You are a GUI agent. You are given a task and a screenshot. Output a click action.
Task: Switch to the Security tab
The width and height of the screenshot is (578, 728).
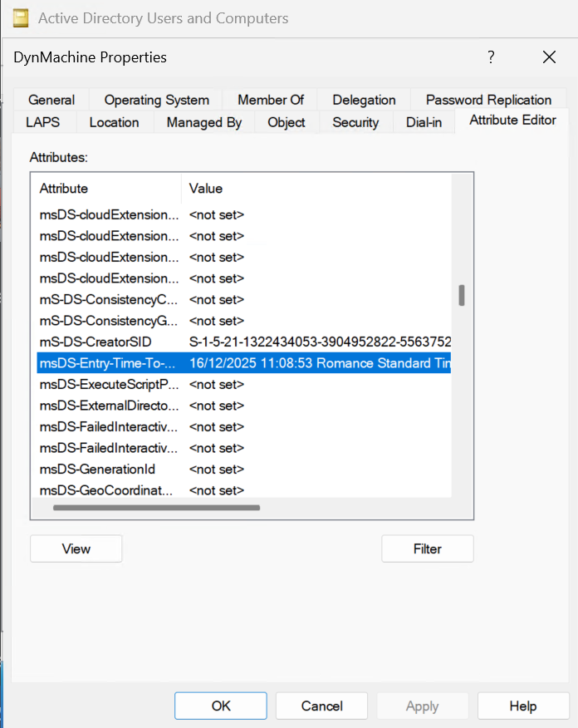point(355,121)
